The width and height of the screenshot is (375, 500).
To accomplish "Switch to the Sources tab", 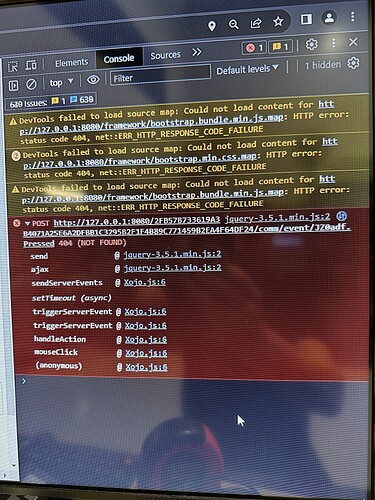I will 165,55.
